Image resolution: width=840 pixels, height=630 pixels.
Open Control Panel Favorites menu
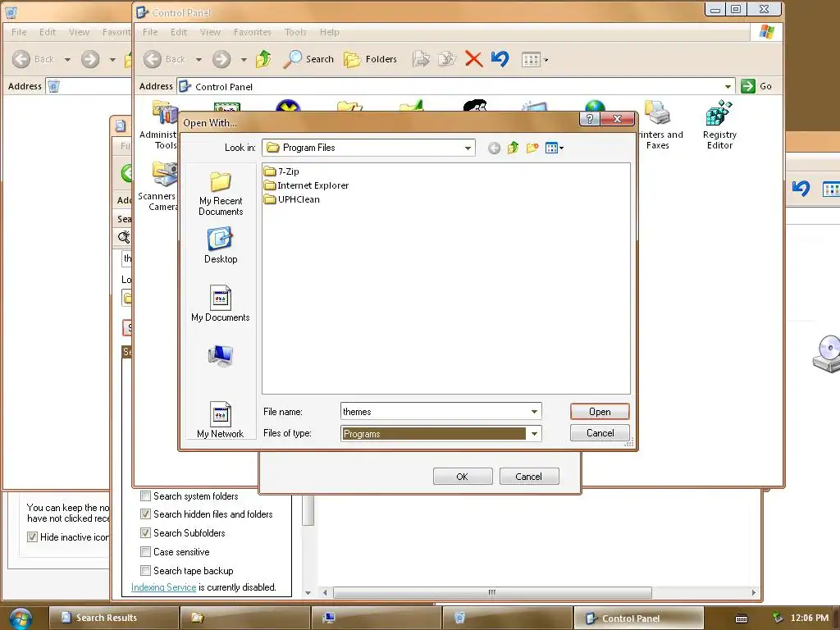click(x=253, y=32)
